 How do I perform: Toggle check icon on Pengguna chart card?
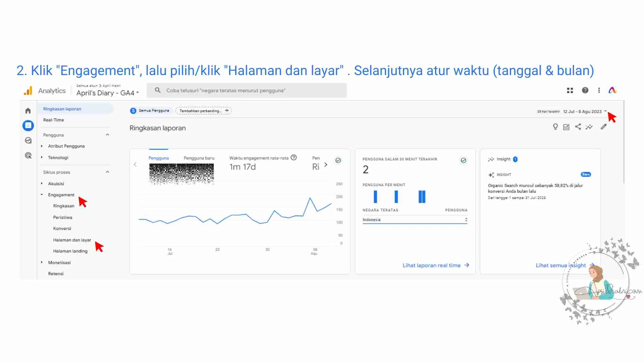[338, 161]
